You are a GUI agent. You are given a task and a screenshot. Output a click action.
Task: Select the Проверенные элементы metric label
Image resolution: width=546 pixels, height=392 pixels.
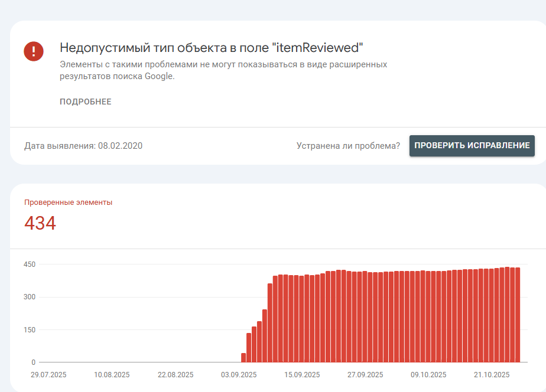point(69,202)
